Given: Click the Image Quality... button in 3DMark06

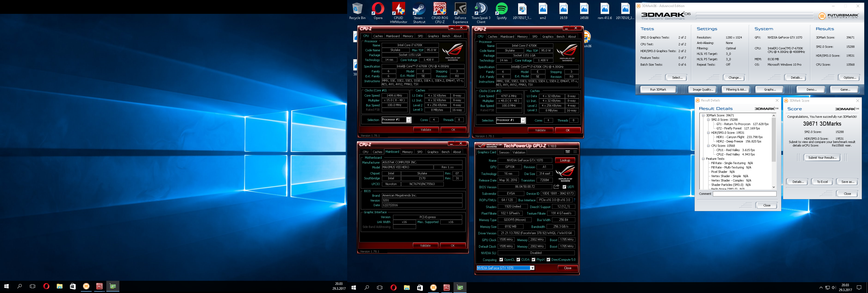Looking at the screenshot, I should click(703, 90).
